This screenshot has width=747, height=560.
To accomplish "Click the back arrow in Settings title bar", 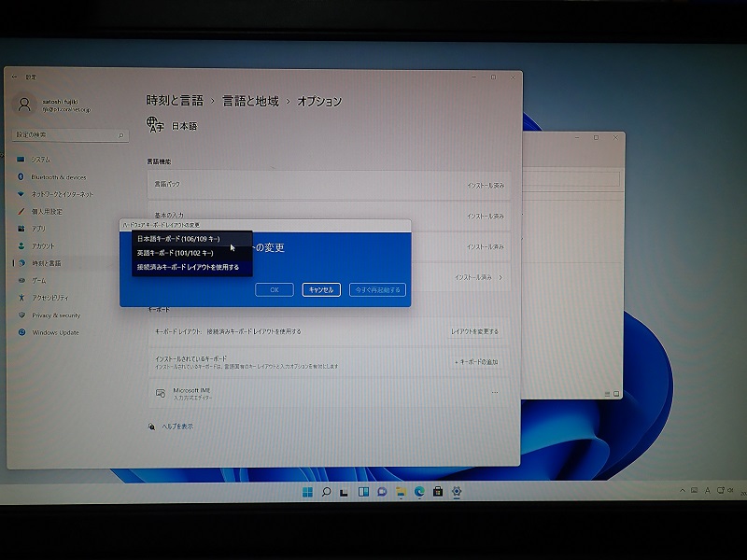I will click(15, 77).
